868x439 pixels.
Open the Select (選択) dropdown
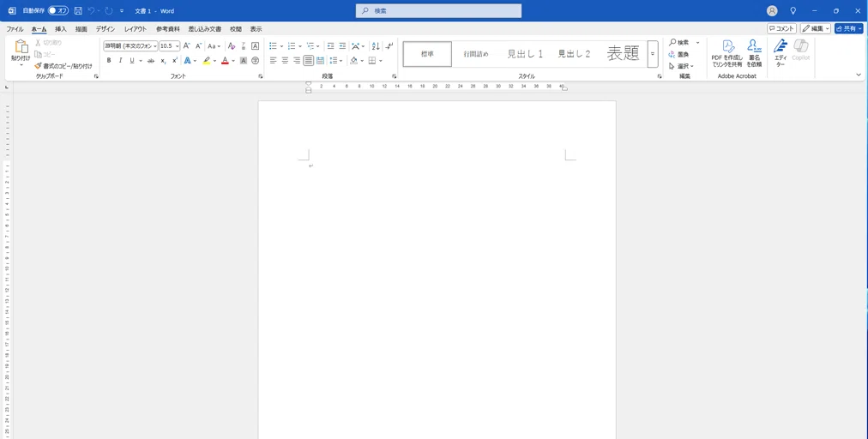[x=681, y=66]
